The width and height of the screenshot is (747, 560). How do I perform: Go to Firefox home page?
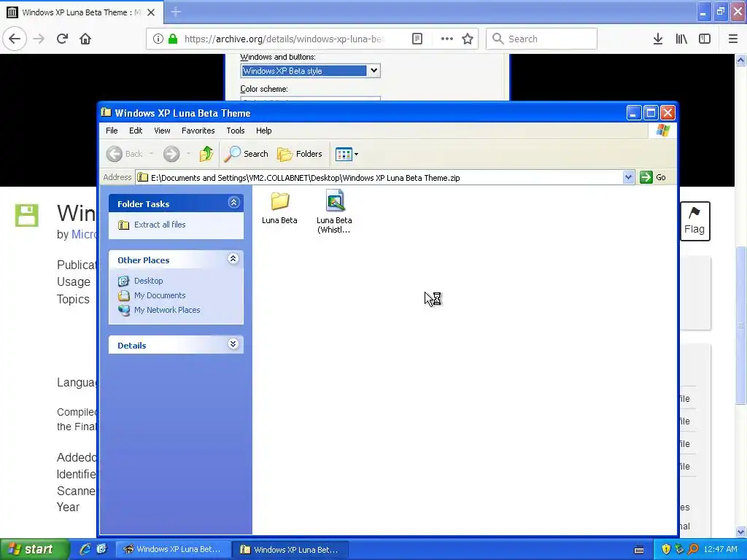tap(85, 39)
